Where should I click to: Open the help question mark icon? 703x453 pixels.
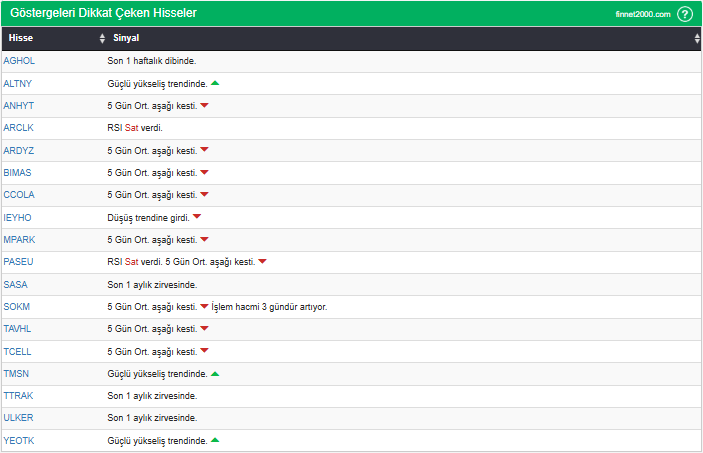685,14
